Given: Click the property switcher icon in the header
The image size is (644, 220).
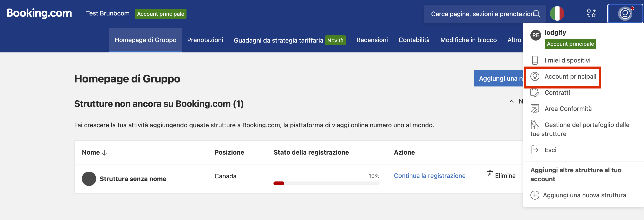Looking at the screenshot, I should pyautogui.click(x=591, y=13).
